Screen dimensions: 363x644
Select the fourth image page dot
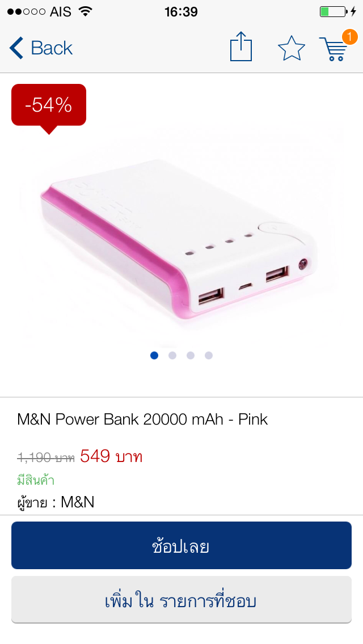click(x=209, y=355)
